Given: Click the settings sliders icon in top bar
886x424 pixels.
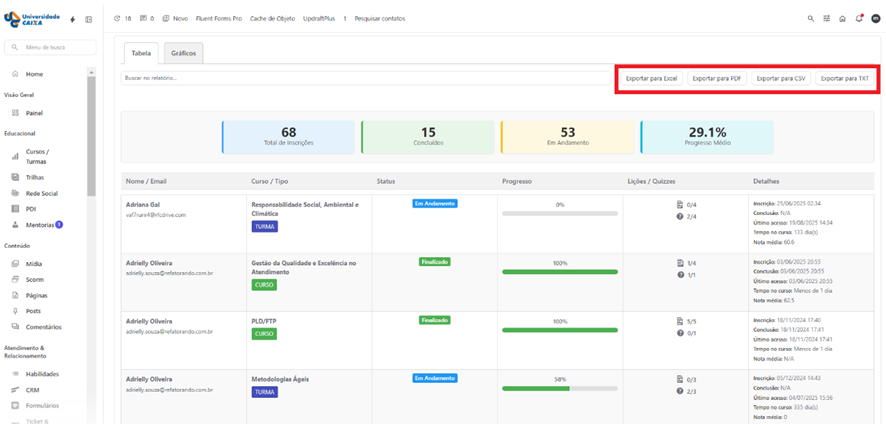Looking at the screenshot, I should point(827,19).
